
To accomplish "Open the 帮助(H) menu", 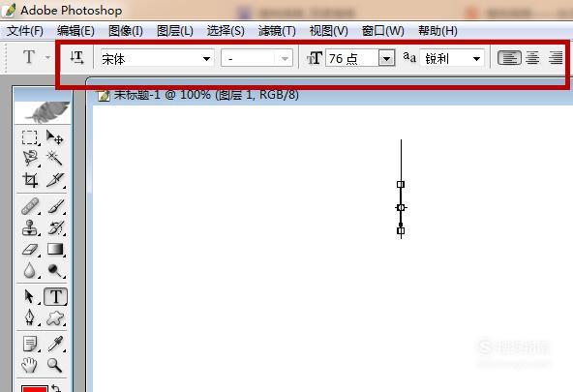I will (437, 31).
